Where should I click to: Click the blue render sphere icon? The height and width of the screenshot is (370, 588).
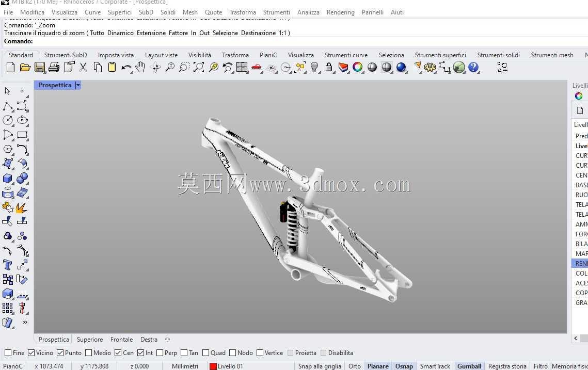click(x=401, y=68)
